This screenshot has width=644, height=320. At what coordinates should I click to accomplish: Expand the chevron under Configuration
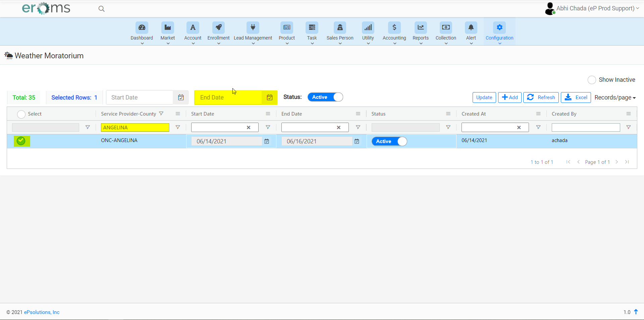pos(499,44)
